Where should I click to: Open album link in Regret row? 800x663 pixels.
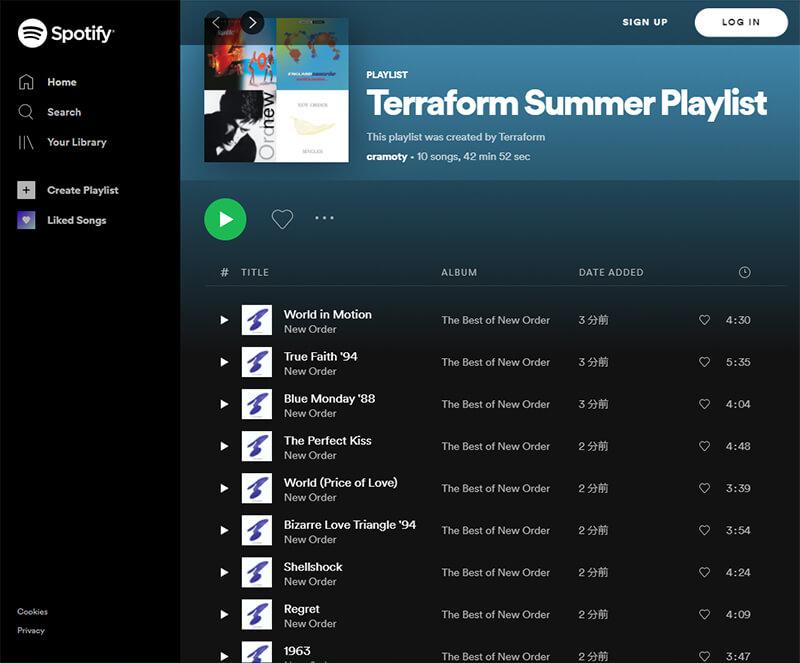tap(495, 615)
